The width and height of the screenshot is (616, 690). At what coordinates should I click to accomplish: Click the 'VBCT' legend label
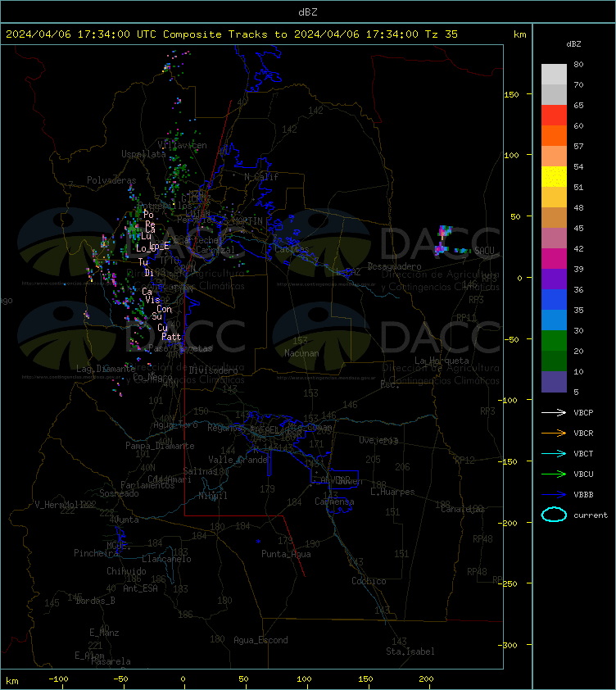tap(583, 453)
